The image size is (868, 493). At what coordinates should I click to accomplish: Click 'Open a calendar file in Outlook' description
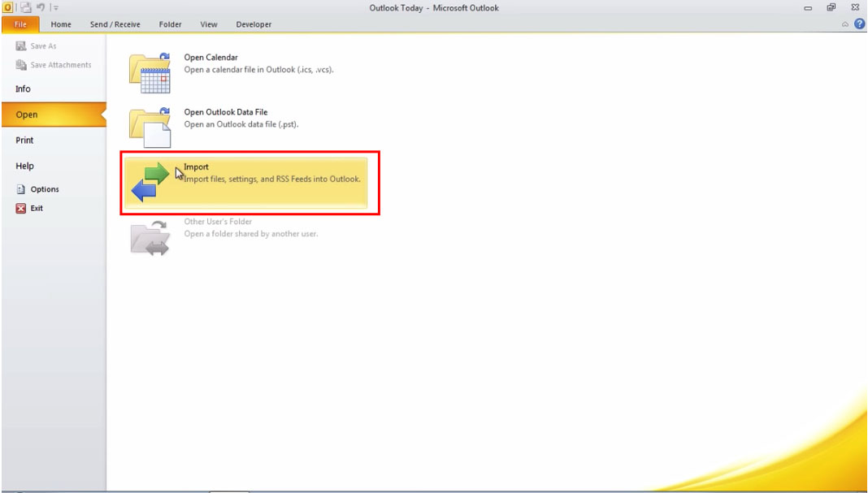click(258, 70)
